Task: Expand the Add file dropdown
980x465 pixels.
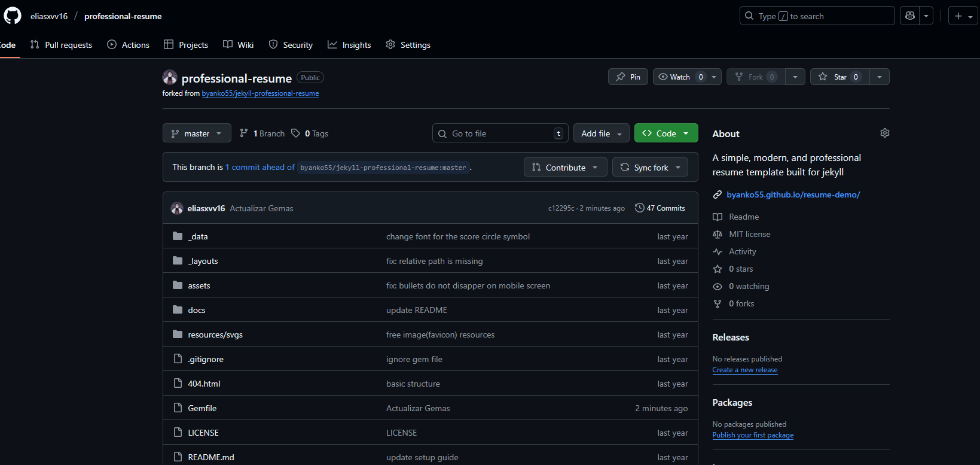Action: coord(601,133)
